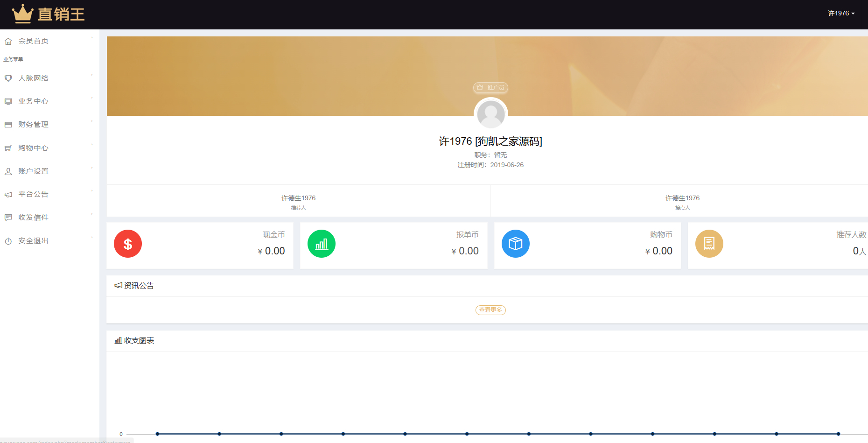Expand the 业务中心 sidebar menu
The width and height of the screenshot is (868, 443).
[x=34, y=101]
